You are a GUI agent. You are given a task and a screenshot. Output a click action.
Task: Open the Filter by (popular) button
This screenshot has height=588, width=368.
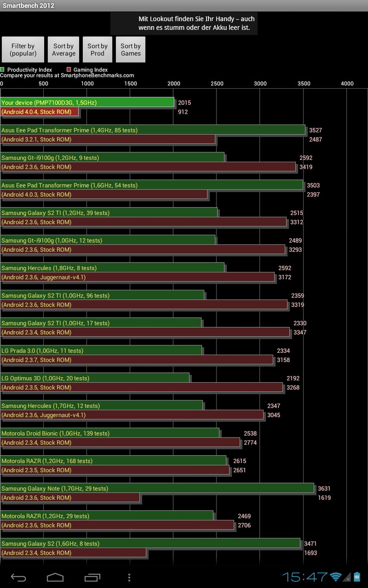(23, 49)
